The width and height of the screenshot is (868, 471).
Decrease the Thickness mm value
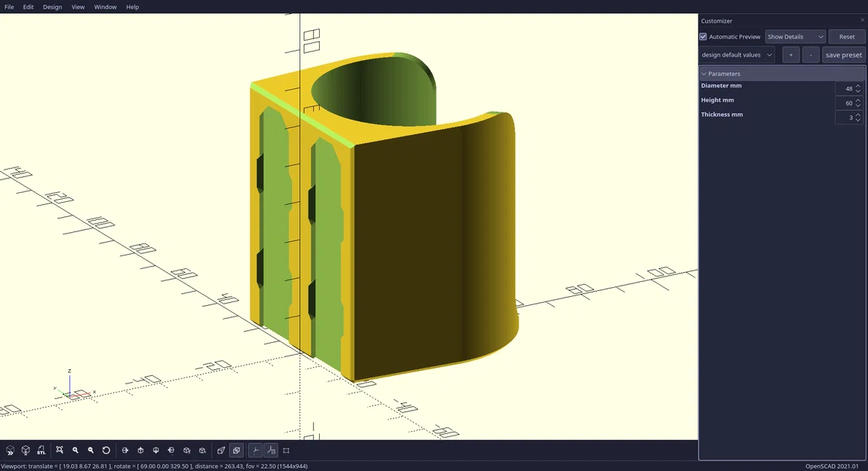(x=858, y=120)
